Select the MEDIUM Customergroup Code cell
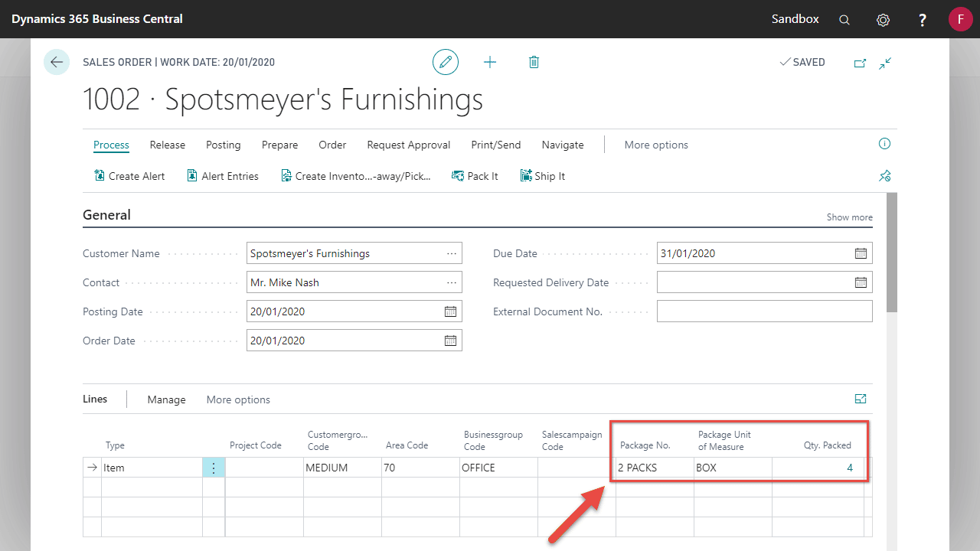 tap(342, 468)
